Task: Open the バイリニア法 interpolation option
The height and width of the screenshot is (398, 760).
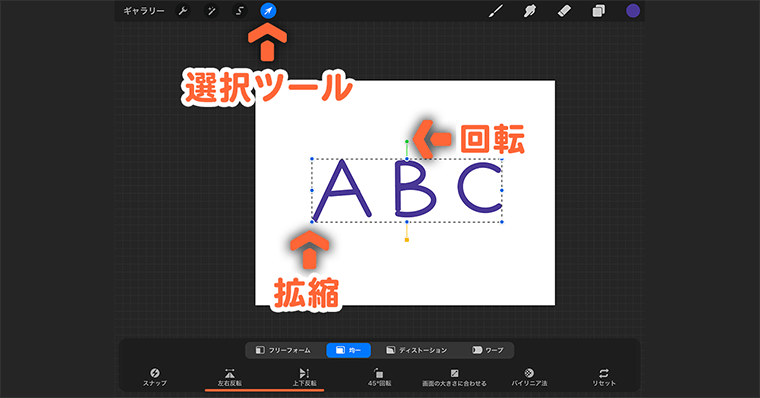Action: click(x=529, y=377)
